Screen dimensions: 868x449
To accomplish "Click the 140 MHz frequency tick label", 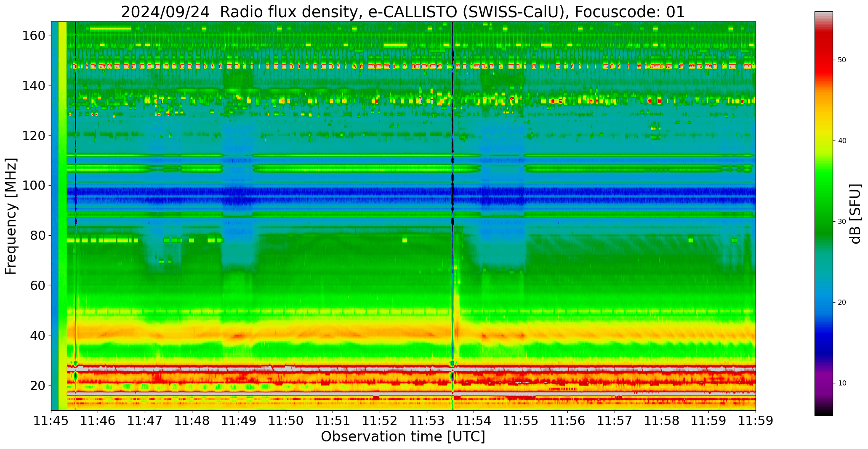I will pos(34,86).
